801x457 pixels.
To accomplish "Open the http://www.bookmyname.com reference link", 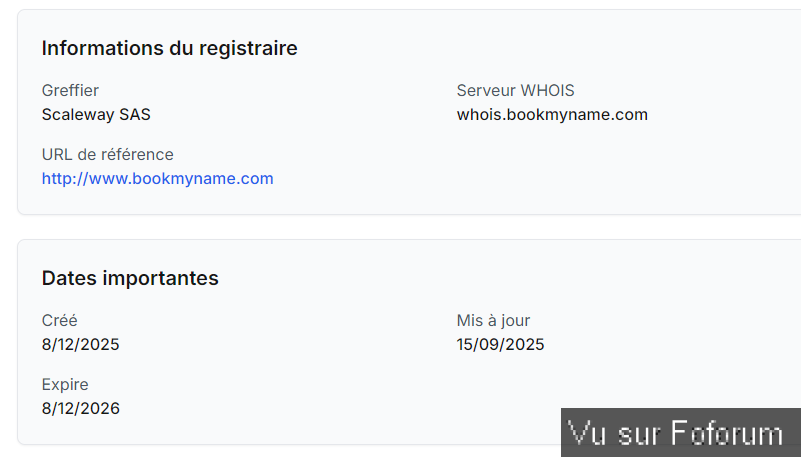I will tap(157, 179).
